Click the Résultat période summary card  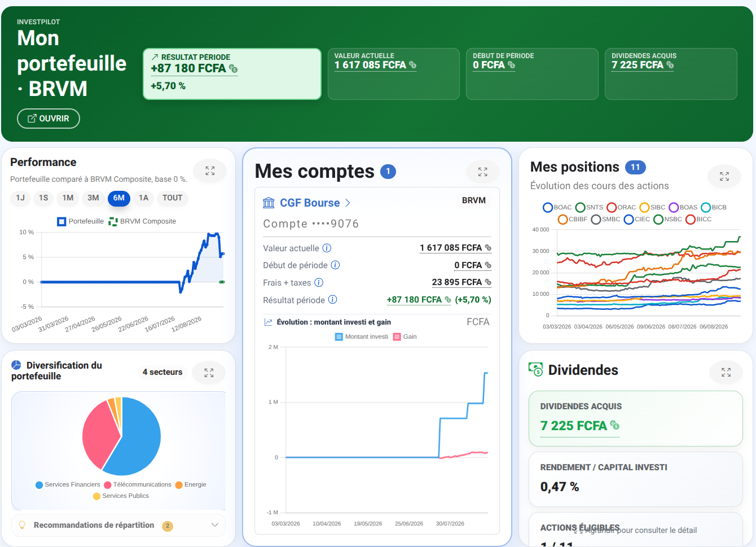click(232, 74)
